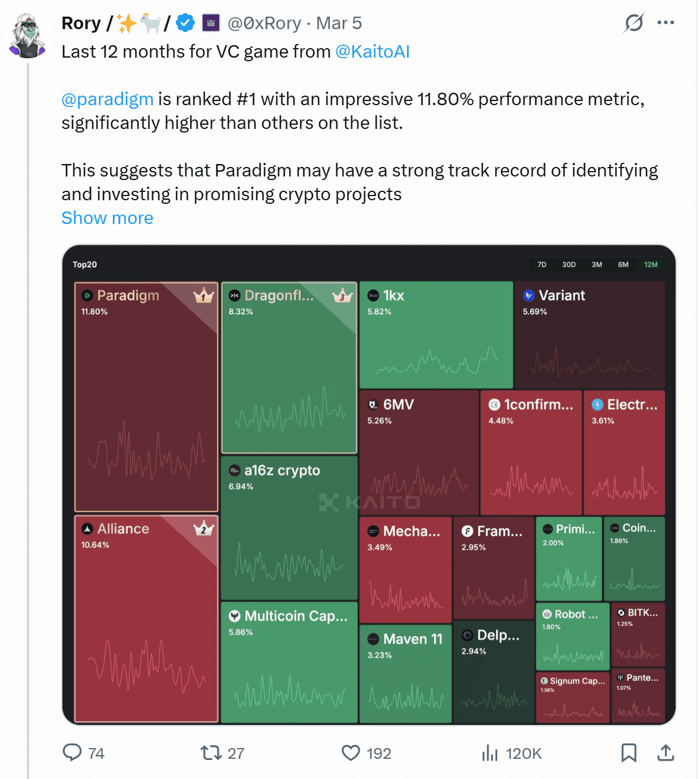Image resolution: width=700 pixels, height=779 pixels.
Task: Switch to the 30D timeframe tab
Action: [569, 264]
